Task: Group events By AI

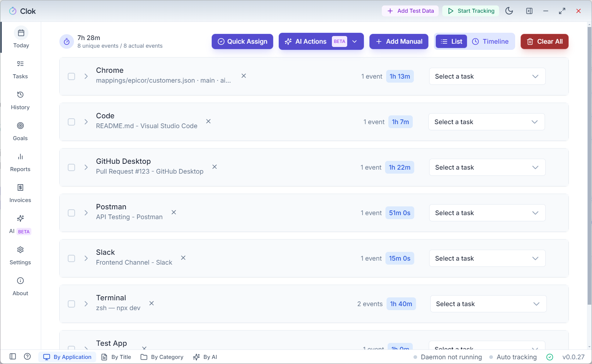Action: pyautogui.click(x=205, y=357)
